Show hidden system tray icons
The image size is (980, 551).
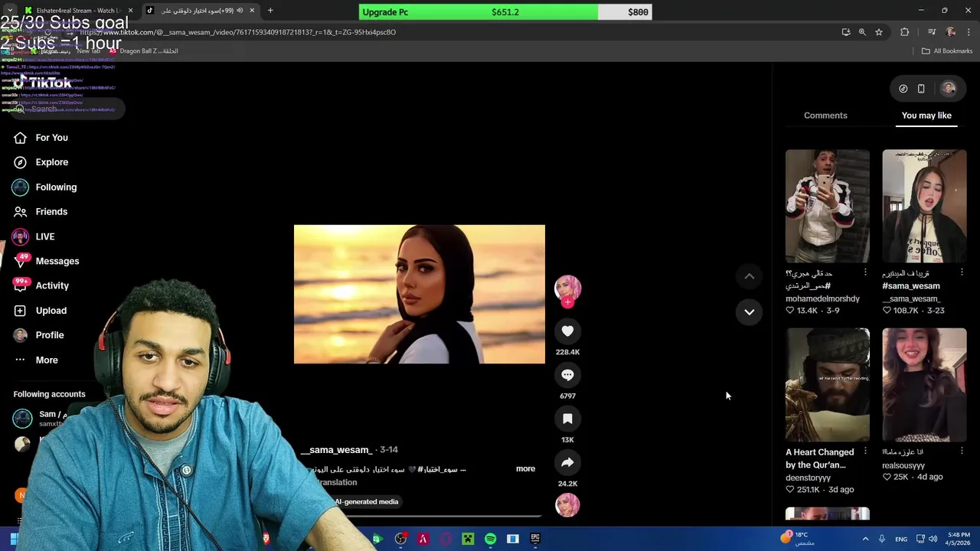click(x=866, y=539)
